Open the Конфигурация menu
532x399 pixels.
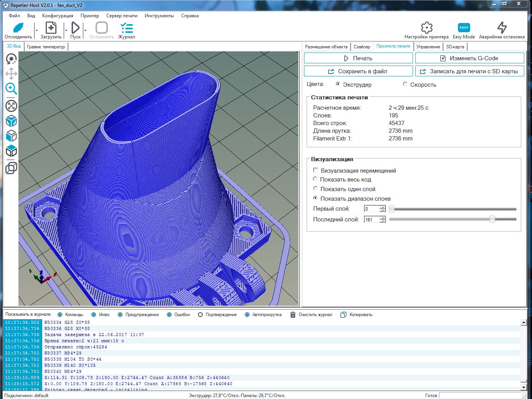58,16
